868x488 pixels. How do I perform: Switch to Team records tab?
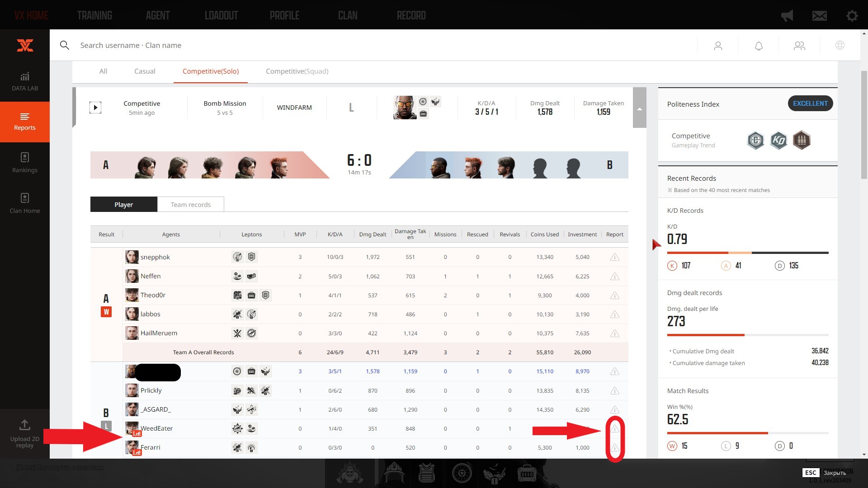190,205
